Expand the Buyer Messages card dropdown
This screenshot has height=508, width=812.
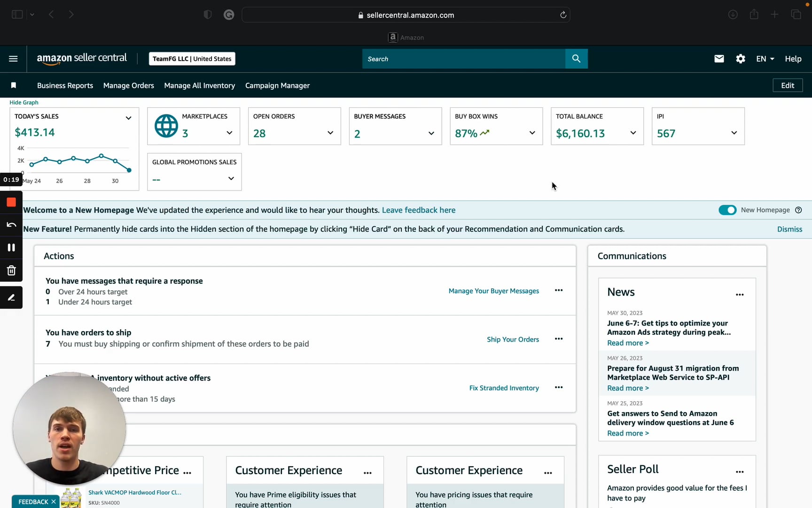tap(431, 133)
